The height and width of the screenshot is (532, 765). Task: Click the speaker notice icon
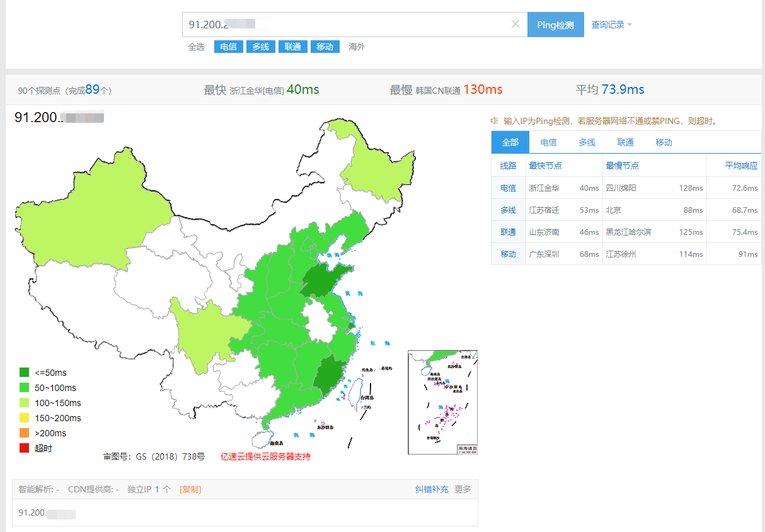point(495,121)
